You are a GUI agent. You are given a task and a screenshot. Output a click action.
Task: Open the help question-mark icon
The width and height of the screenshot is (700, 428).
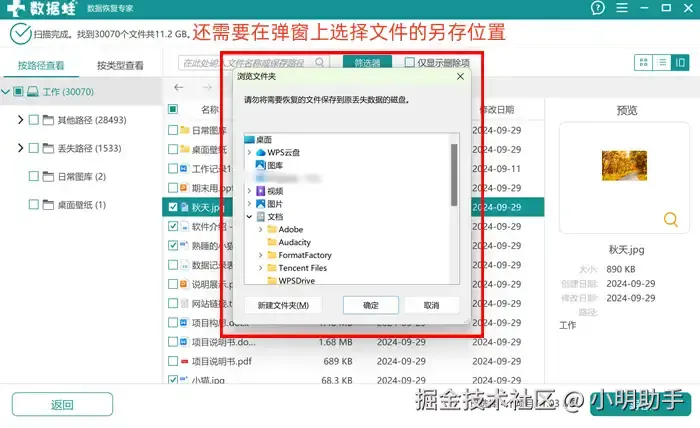(597, 8)
